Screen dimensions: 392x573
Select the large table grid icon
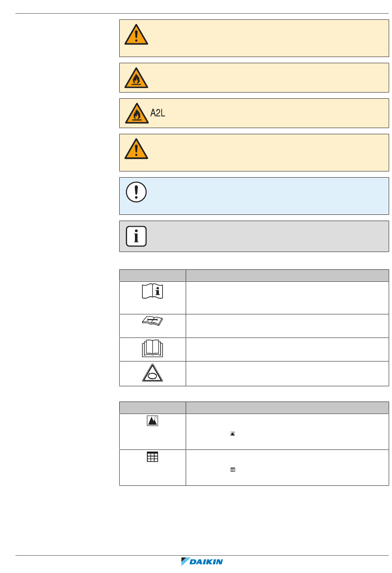pos(153,456)
